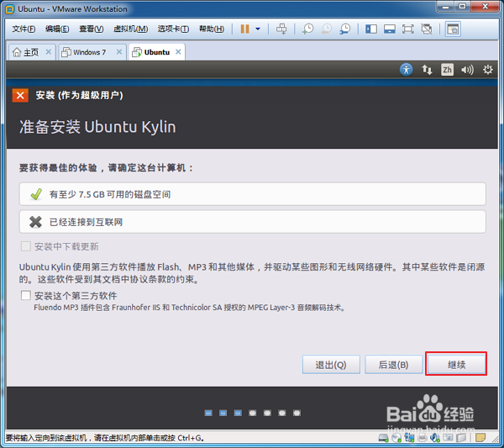Open the Ubuntu network indicator

[427, 70]
